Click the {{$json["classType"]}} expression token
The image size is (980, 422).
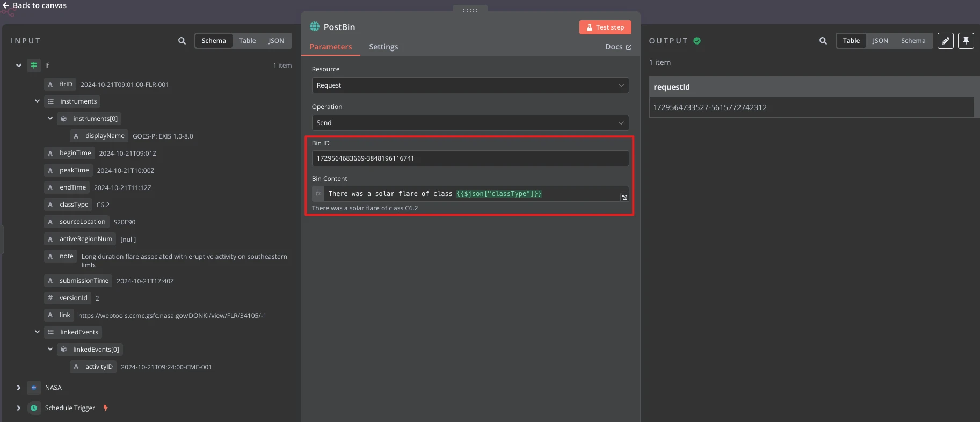(499, 194)
